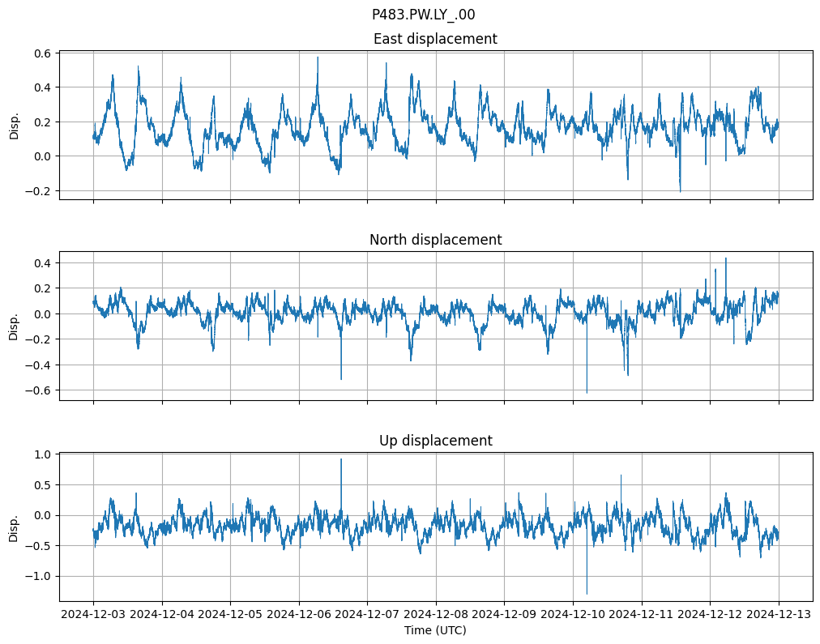Click the deepest negative spike in North plot
Viewport: 820px width, 644px height.
tap(587, 391)
